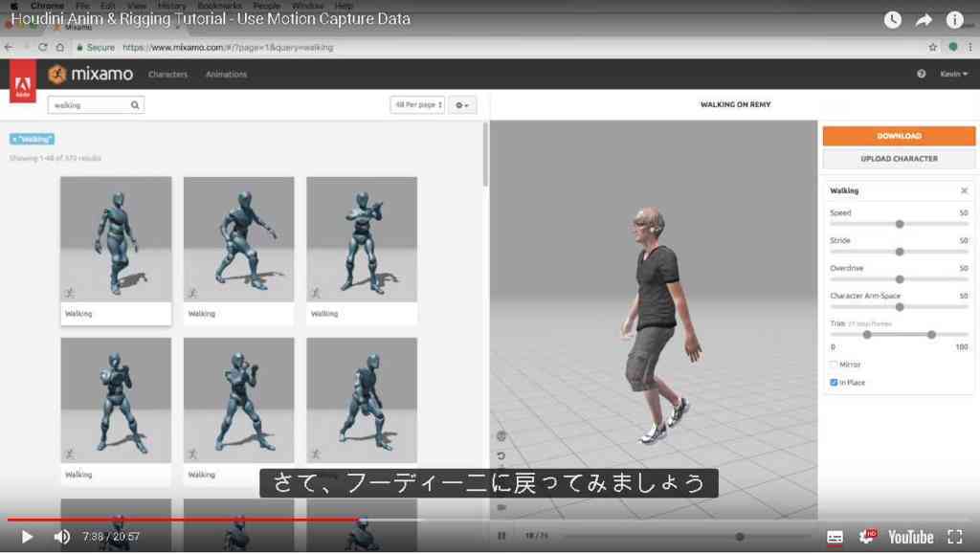
Task: Open the Animations tab
Action: 226,74
